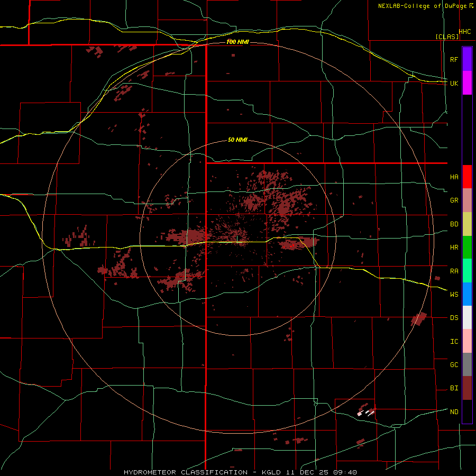
Task: Click the radar site marker at center
Action: [x=237, y=239]
